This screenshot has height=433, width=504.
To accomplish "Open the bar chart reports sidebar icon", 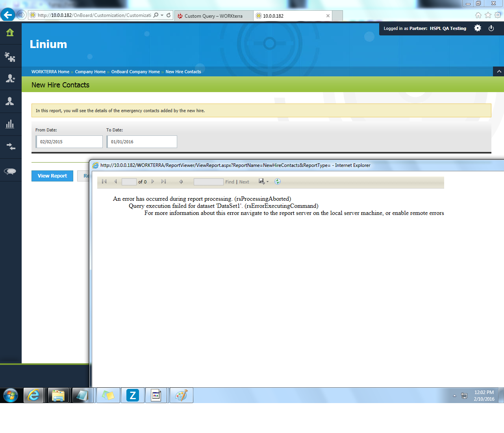I will click(x=10, y=124).
